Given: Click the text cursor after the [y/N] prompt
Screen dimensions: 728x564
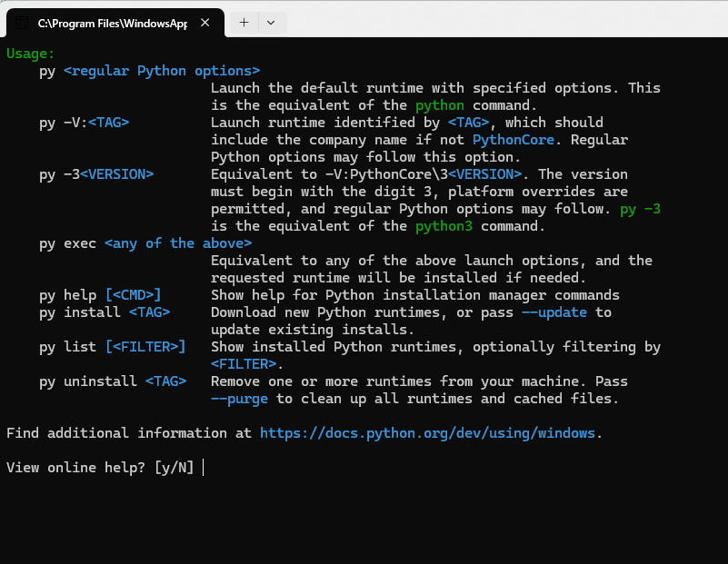Looking at the screenshot, I should pyautogui.click(x=203, y=468).
